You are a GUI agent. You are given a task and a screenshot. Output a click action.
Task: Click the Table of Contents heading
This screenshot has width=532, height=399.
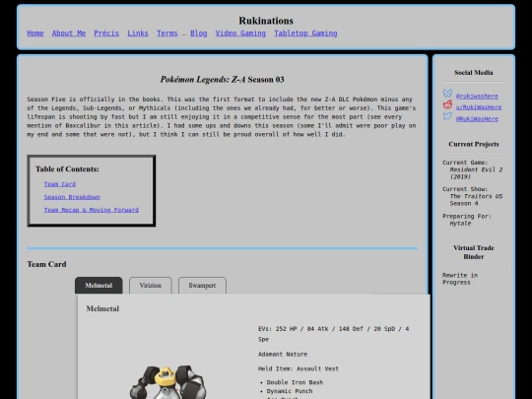pos(67,169)
